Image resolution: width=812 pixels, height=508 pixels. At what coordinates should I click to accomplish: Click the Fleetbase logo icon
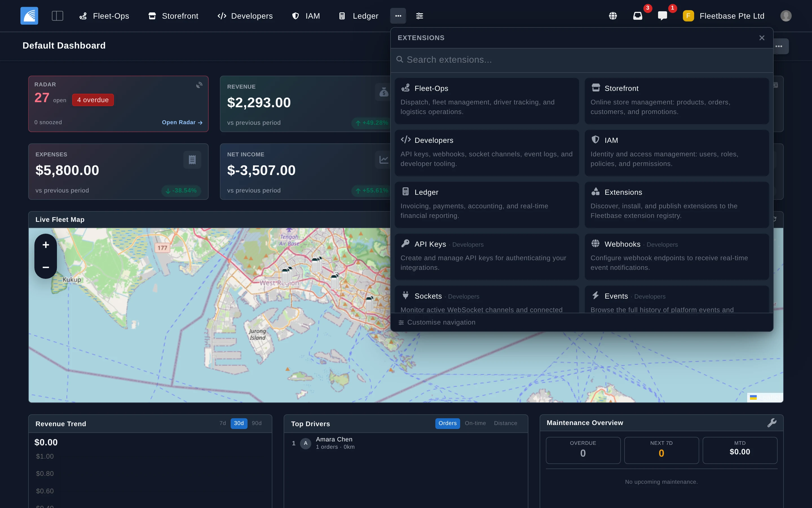tap(29, 16)
